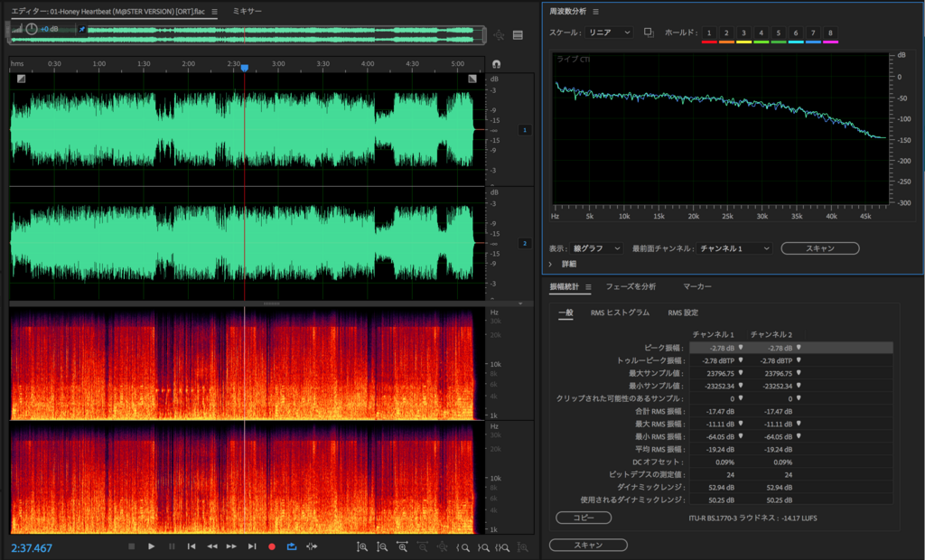Toggle spectral display view icon
The width and height of the screenshot is (925, 560).
(x=518, y=35)
